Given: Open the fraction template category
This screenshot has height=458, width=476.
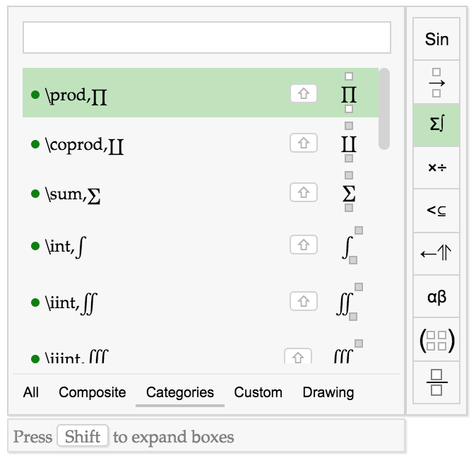Looking at the screenshot, I should pyautogui.click(x=436, y=382).
